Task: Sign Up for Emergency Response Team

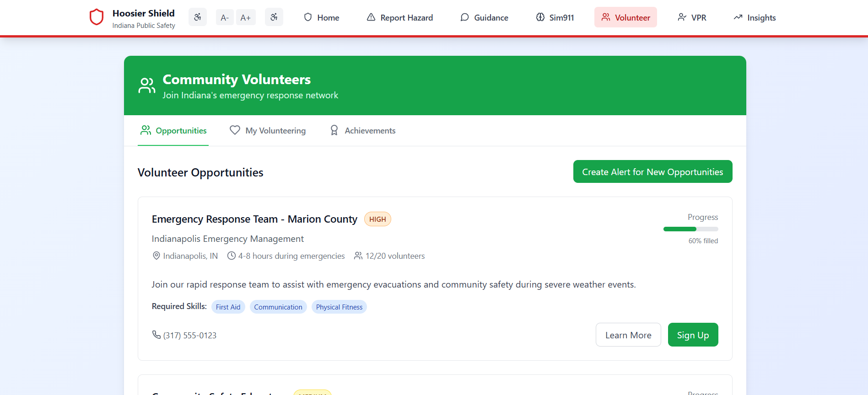Action: [693, 335]
